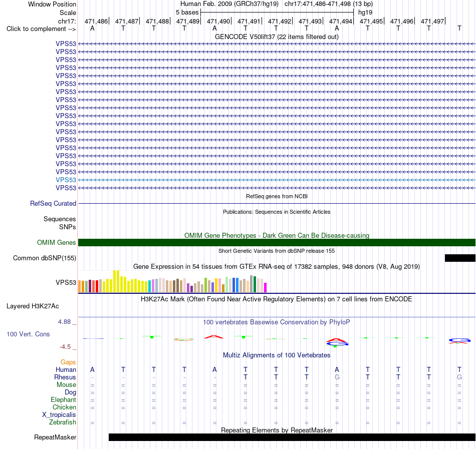
Task: Click the 'Chicken' alignment row label
Action: 64,407
